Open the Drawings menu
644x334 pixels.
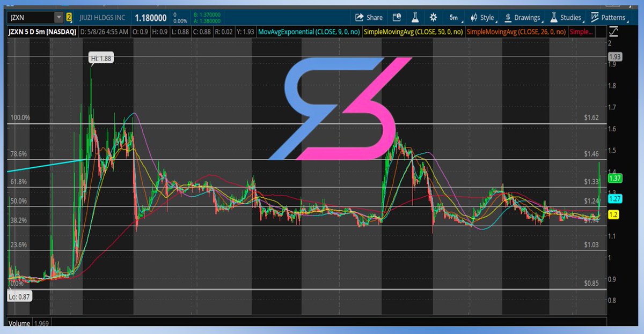(x=523, y=18)
